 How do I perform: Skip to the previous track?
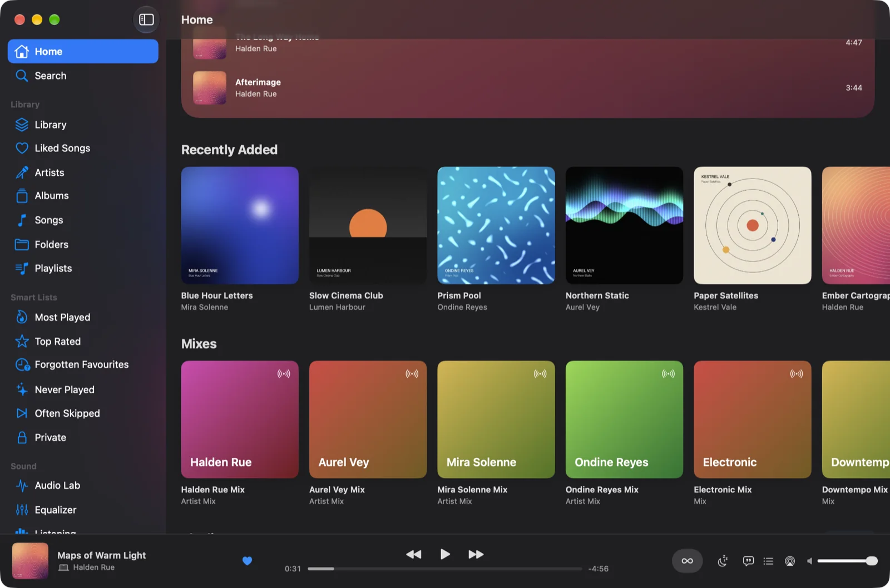click(413, 554)
